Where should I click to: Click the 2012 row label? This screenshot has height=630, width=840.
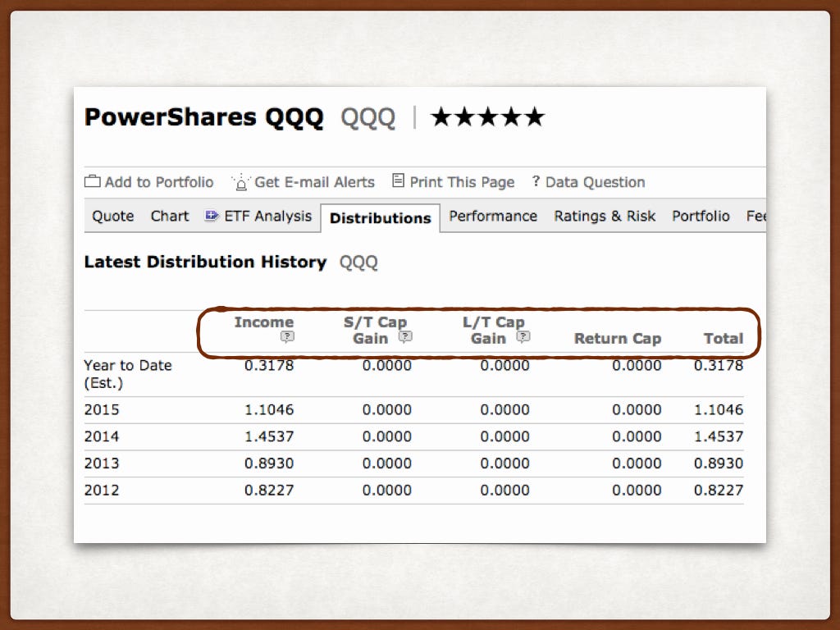(x=102, y=491)
